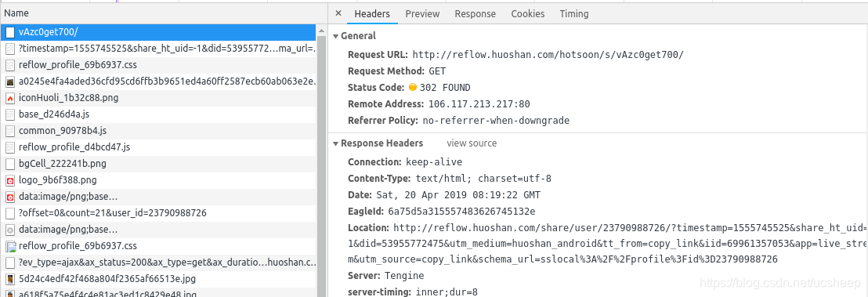The height and width of the screenshot is (297, 868).
Task: Select the common_90978b4.js request
Action: point(158,131)
